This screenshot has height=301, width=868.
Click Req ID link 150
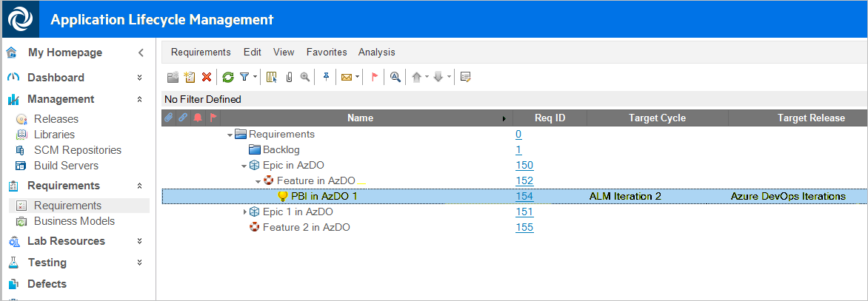tap(524, 165)
